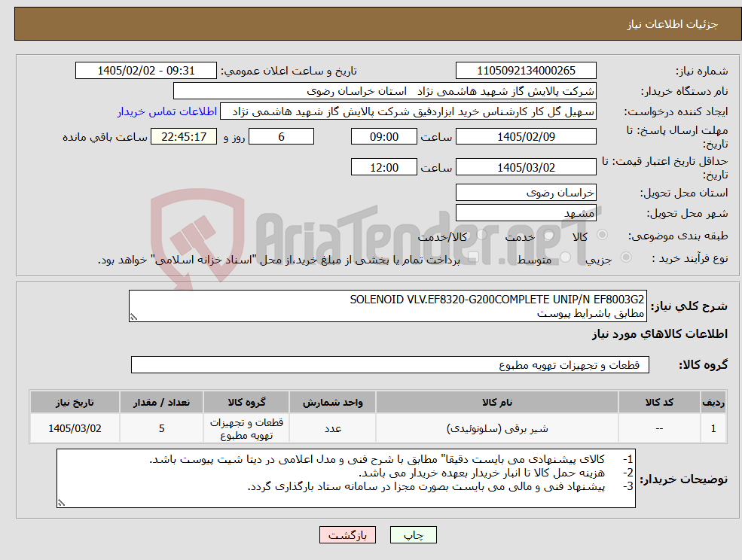Click the جزئیات اطلاعات نیاز page header

pos(673,24)
